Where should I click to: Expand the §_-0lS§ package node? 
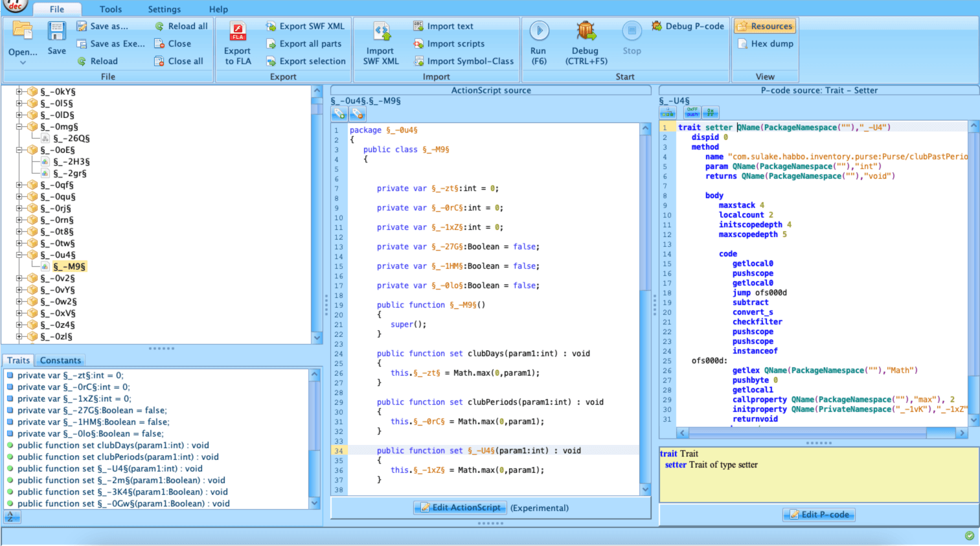(x=19, y=104)
